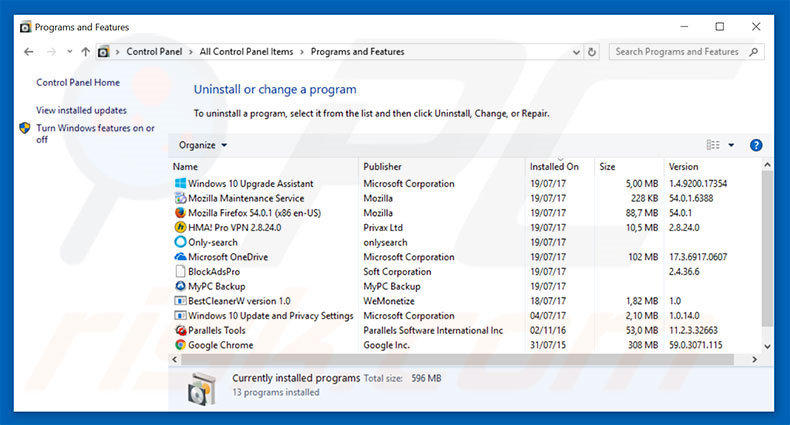This screenshot has width=790, height=425.
Task: Click the BestCleanerW program icon
Action: pos(180,301)
